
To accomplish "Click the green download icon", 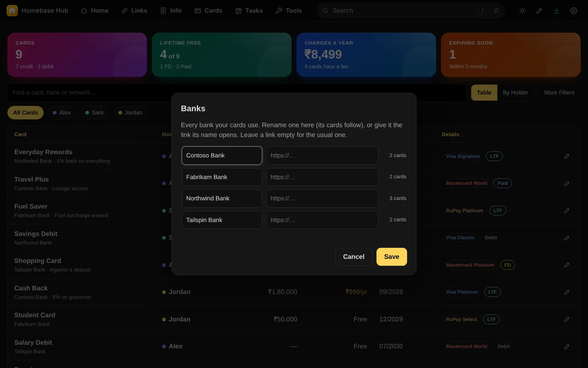I will pyautogui.click(x=557, y=11).
